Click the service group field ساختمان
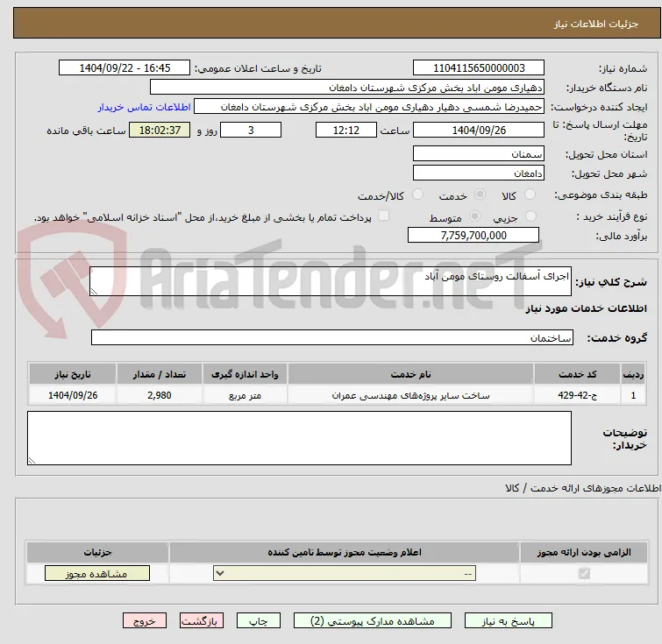The width and height of the screenshot is (662, 644). pos(332,337)
